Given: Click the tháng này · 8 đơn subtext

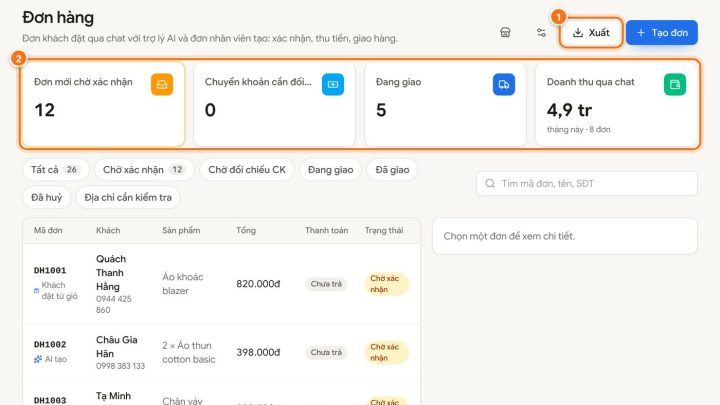Looking at the screenshot, I should [x=579, y=129].
